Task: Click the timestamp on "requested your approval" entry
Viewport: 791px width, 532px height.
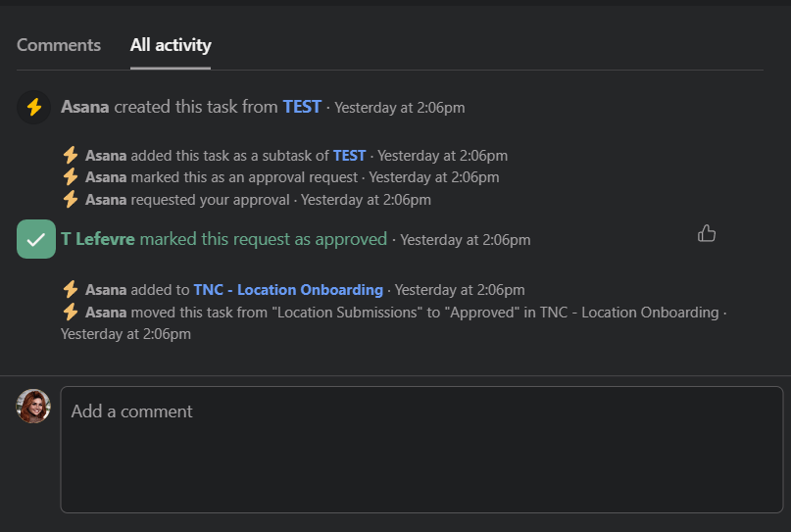Action: coord(366,200)
